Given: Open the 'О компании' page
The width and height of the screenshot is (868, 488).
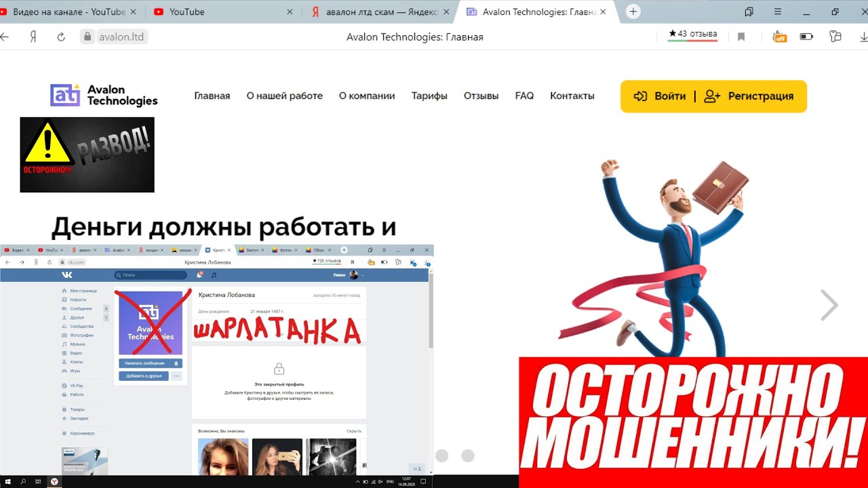Looking at the screenshot, I should click(x=367, y=96).
